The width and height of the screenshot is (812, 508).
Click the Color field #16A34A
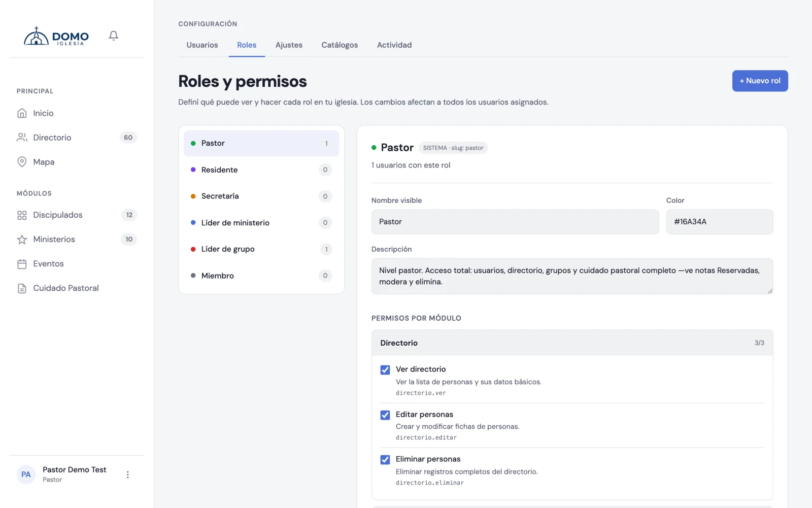[x=720, y=222]
